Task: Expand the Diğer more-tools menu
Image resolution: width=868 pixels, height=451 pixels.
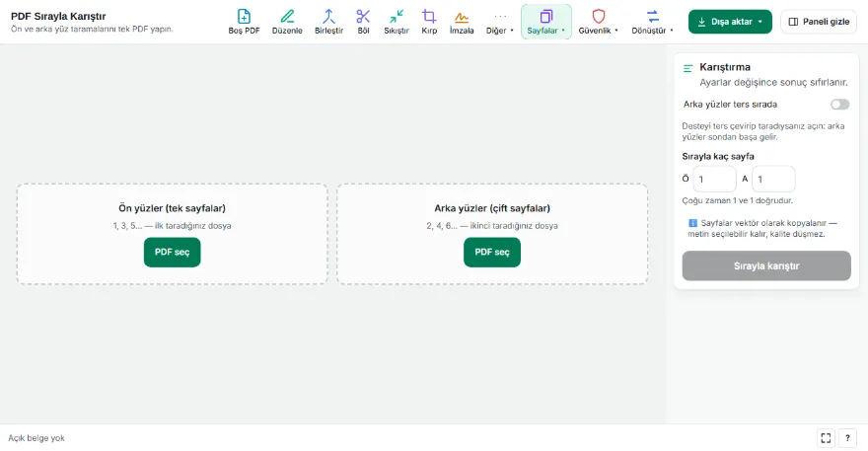Action: [500, 22]
